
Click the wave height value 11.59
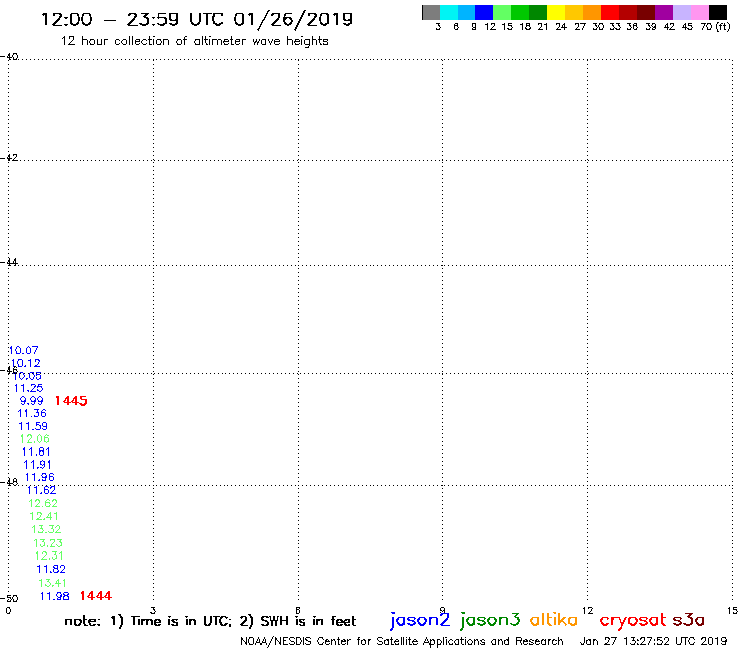click(33, 426)
